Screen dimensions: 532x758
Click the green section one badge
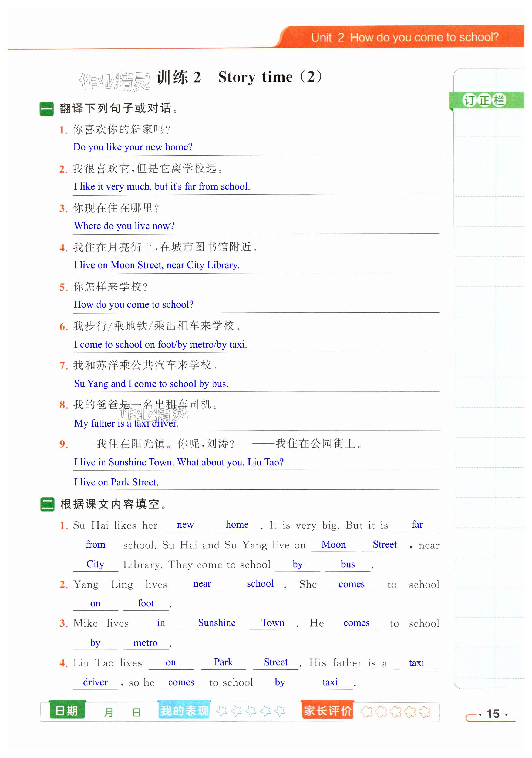[x=46, y=108]
